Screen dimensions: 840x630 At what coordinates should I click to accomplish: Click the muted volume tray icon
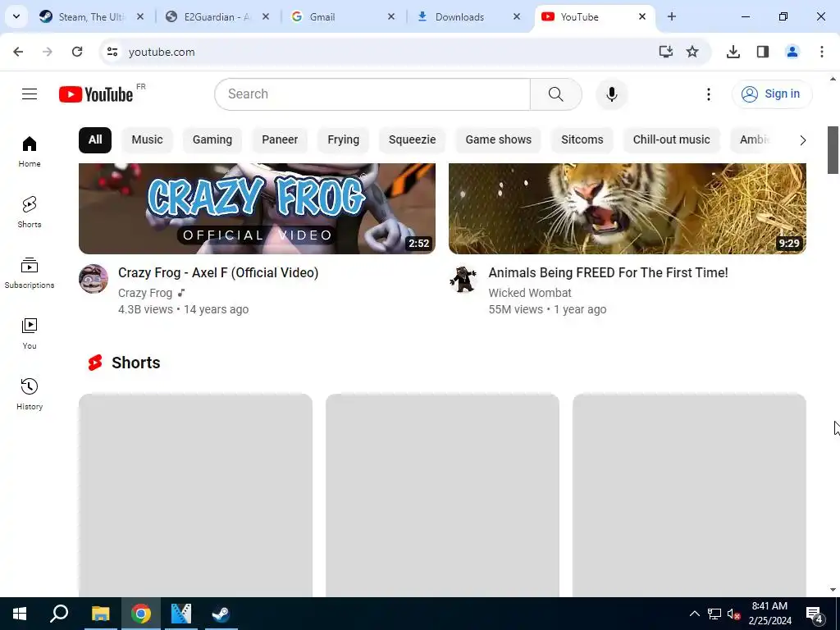click(x=733, y=614)
